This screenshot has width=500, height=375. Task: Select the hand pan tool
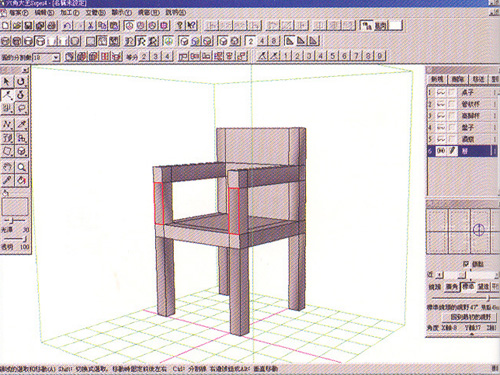pyautogui.click(x=7, y=167)
